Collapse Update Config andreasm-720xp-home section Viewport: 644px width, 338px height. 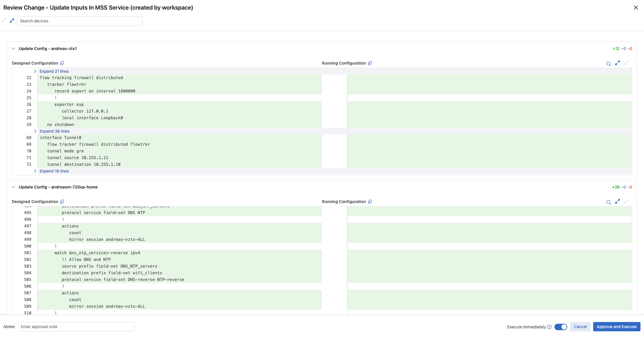(x=13, y=187)
